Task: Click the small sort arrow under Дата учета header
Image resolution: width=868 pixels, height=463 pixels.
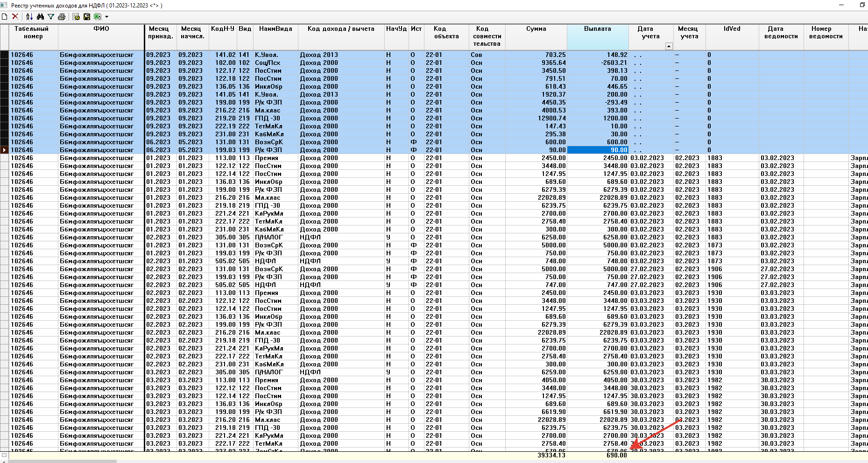Action: tap(669, 46)
